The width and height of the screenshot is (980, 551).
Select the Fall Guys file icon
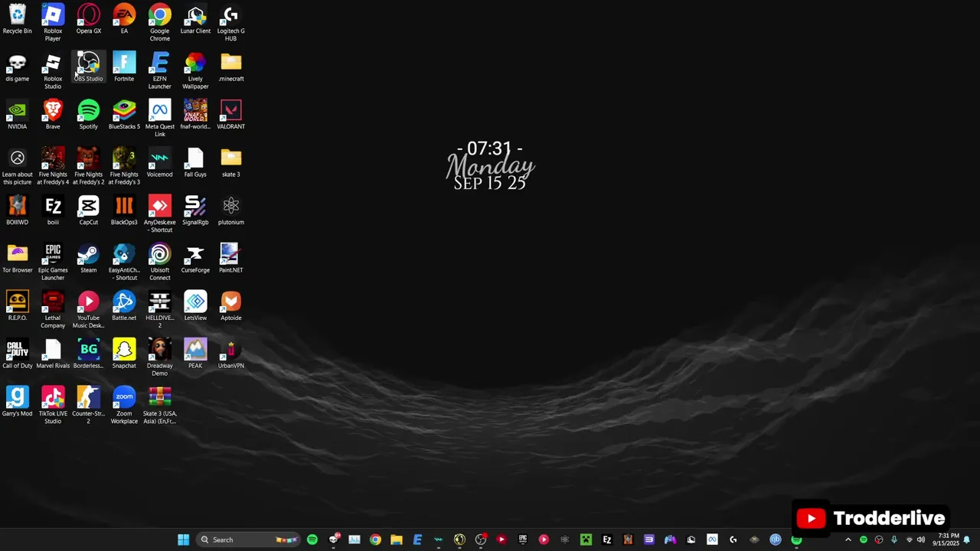[x=195, y=164]
